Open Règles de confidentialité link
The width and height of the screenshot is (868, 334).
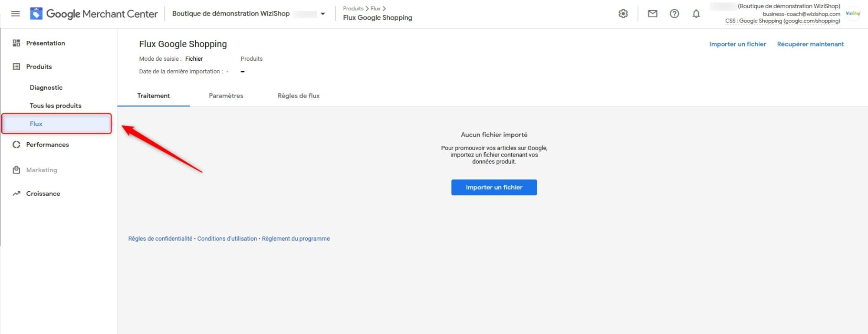[160, 239]
